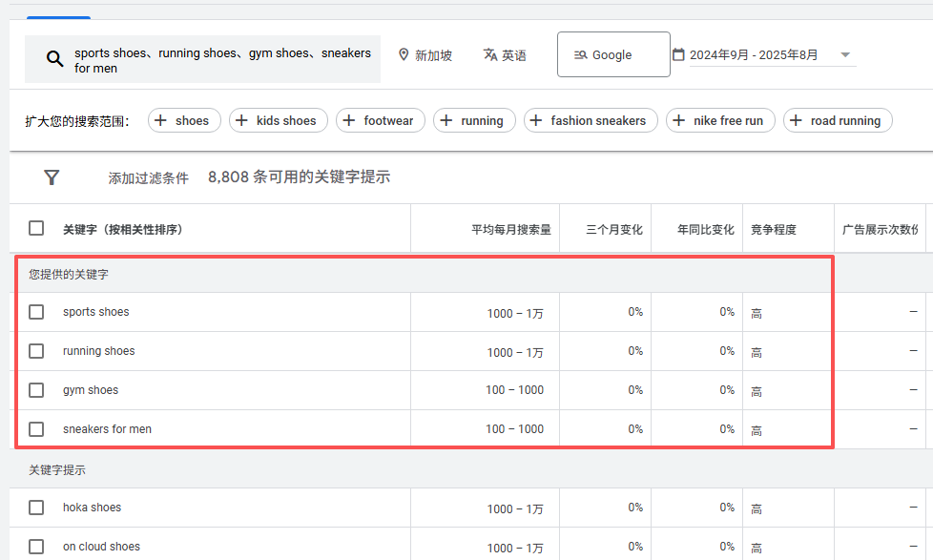Click the calendar icon beside date range
Viewport: 933px width, 560px height.
pos(678,54)
